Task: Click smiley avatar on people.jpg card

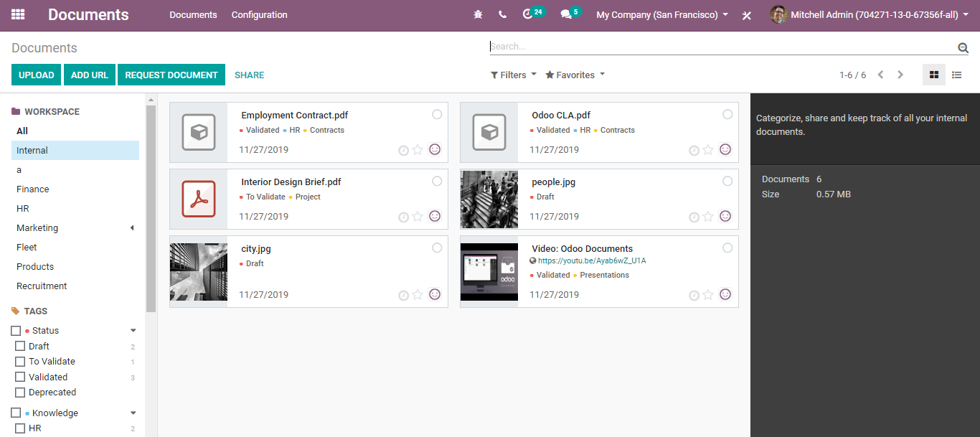Action: pyautogui.click(x=725, y=216)
